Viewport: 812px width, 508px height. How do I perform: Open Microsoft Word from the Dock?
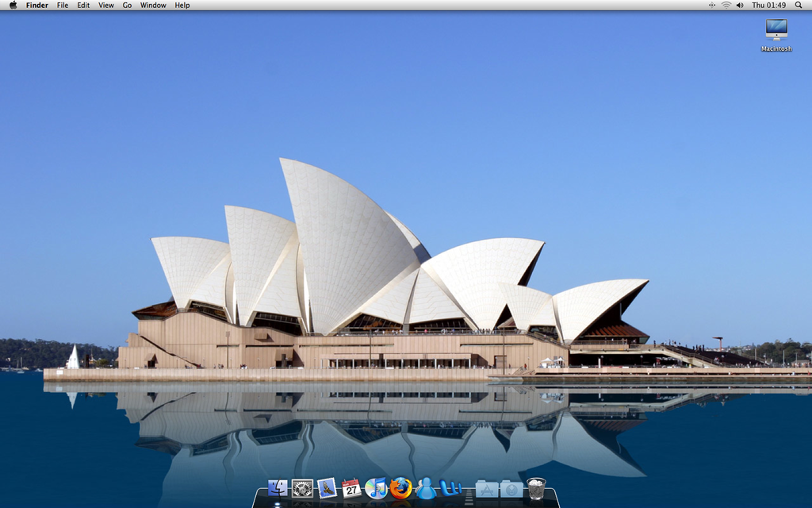coord(450,488)
